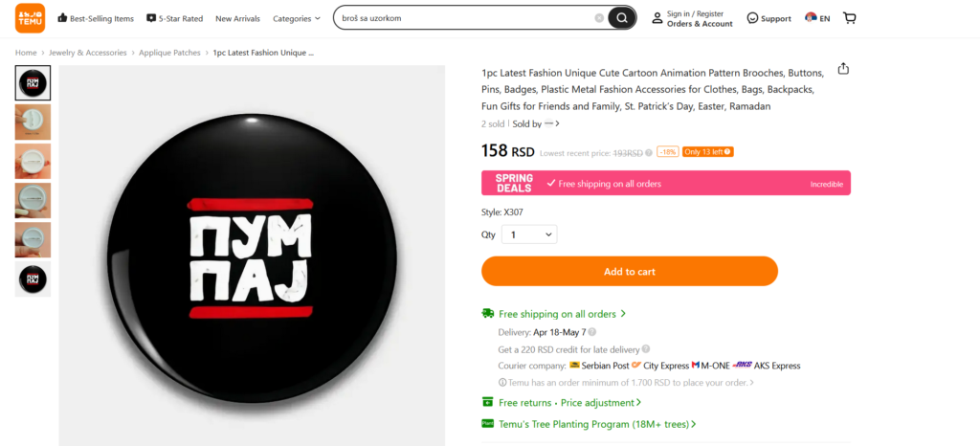Change language via EN selector
Image resolution: width=980 pixels, height=446 pixels.
[817, 18]
